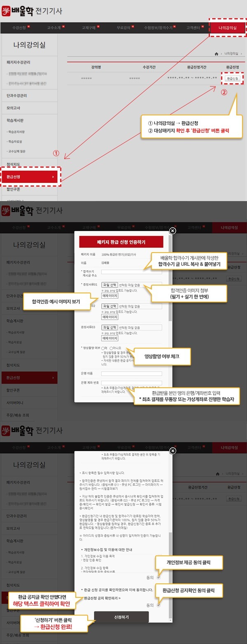Open 고객센터 in the undimmed top navigation
Viewport: 247px width, 644px height.
coord(193,28)
